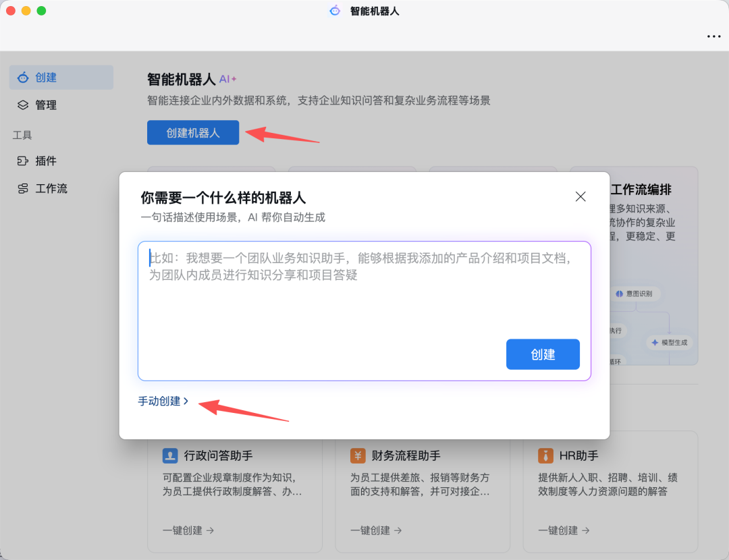
Task: Expand 手动创建 via its chevron arrow
Action: tap(186, 400)
